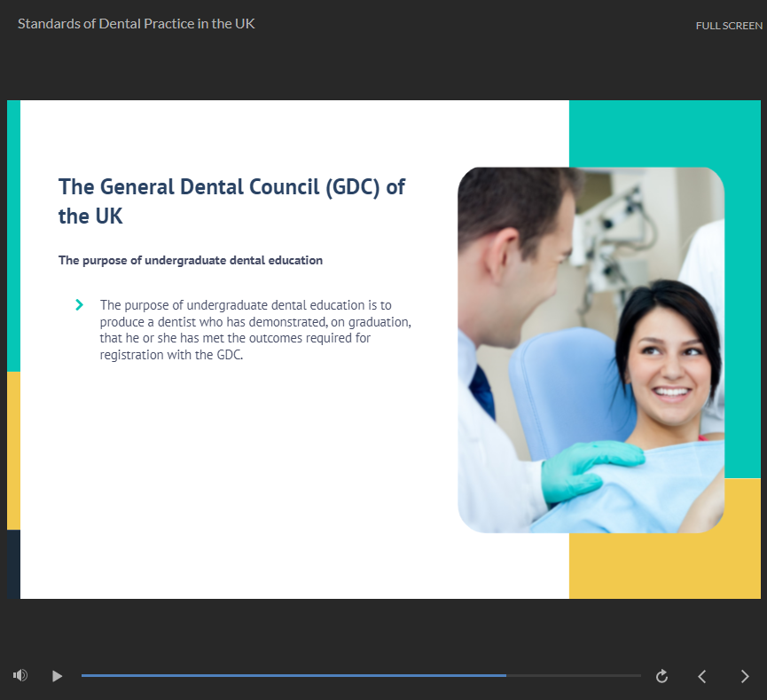This screenshot has height=700, width=767.
Task: Enter FULL SCREEN mode
Action: coord(729,26)
